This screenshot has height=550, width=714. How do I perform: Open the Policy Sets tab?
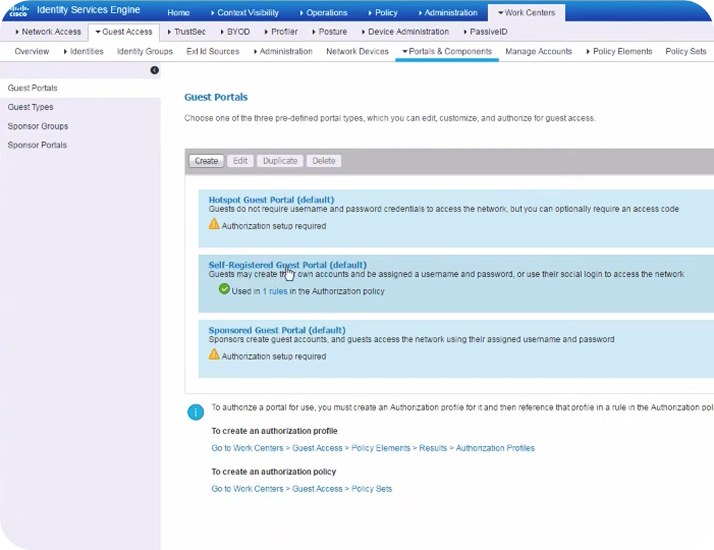click(686, 51)
